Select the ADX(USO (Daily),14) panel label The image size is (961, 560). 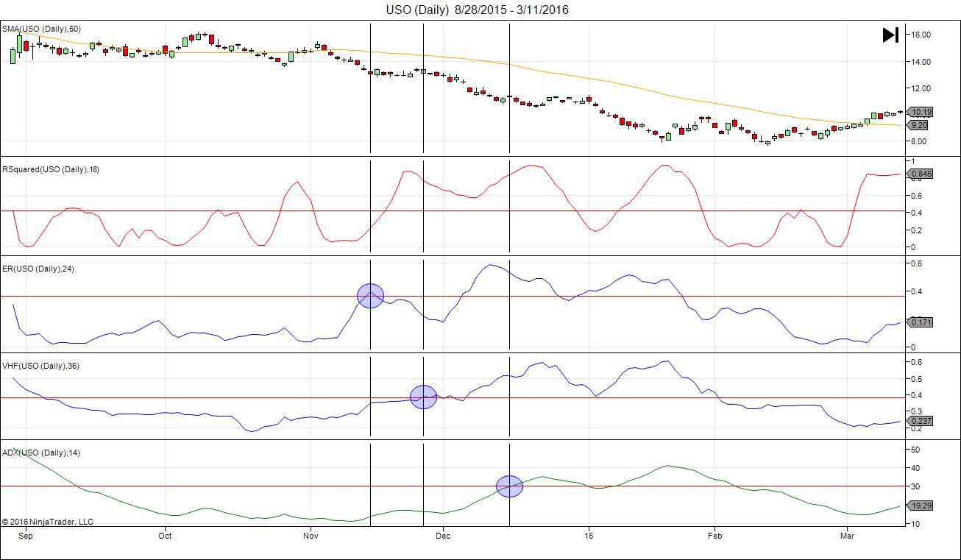tap(41, 453)
